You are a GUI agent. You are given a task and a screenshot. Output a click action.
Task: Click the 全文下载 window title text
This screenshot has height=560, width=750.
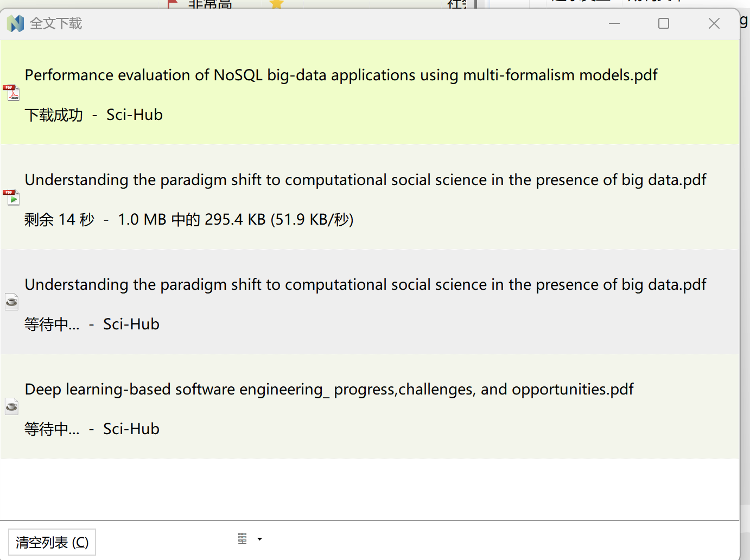click(56, 23)
